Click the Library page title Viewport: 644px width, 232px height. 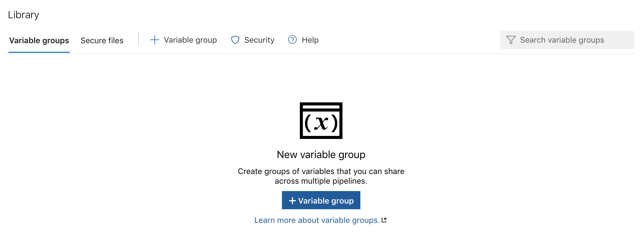[24, 15]
